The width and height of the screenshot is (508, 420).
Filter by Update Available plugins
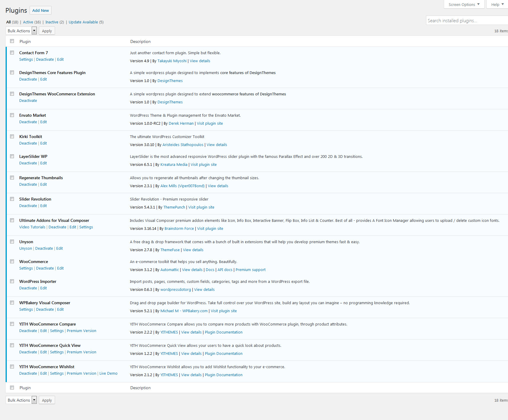pos(83,22)
